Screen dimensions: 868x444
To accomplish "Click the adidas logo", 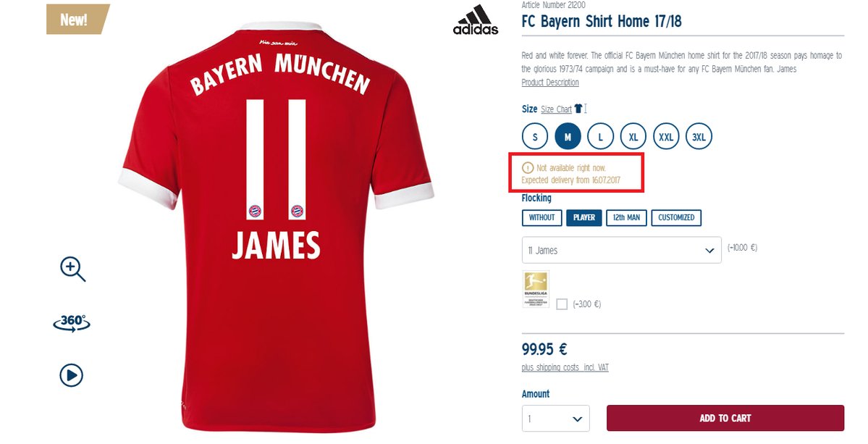I will (x=476, y=20).
